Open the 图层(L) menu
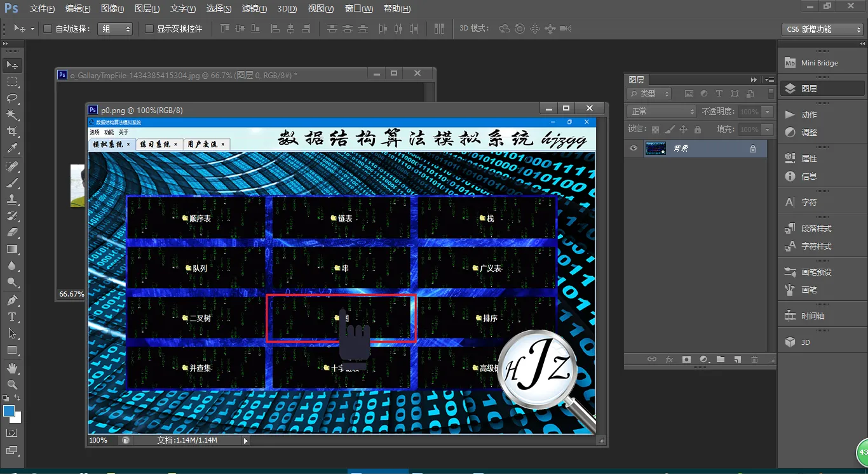This screenshot has width=868, height=475. [x=147, y=9]
